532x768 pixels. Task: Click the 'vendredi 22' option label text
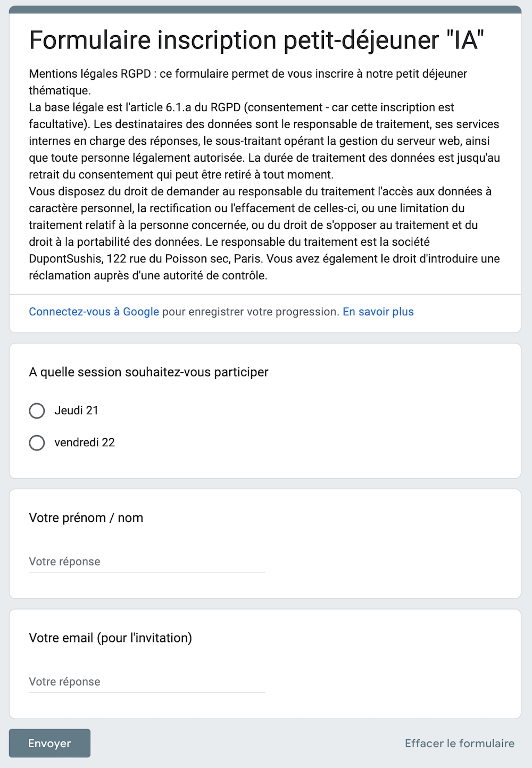coord(85,443)
